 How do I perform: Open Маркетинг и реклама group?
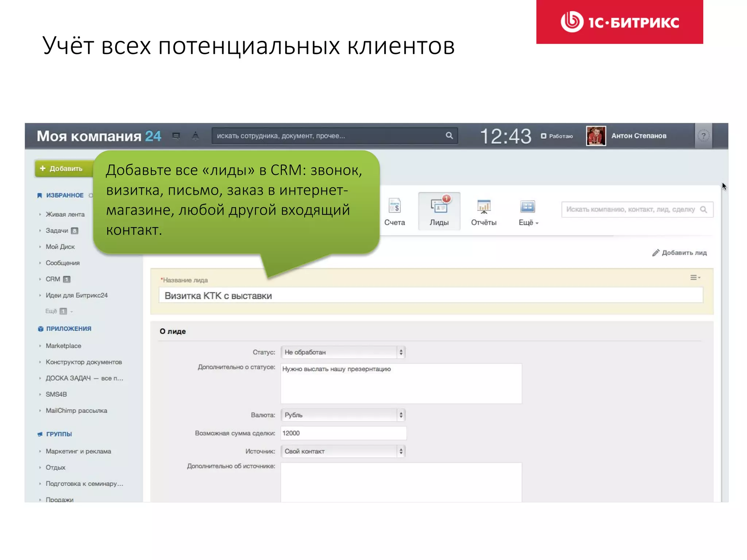(78, 451)
